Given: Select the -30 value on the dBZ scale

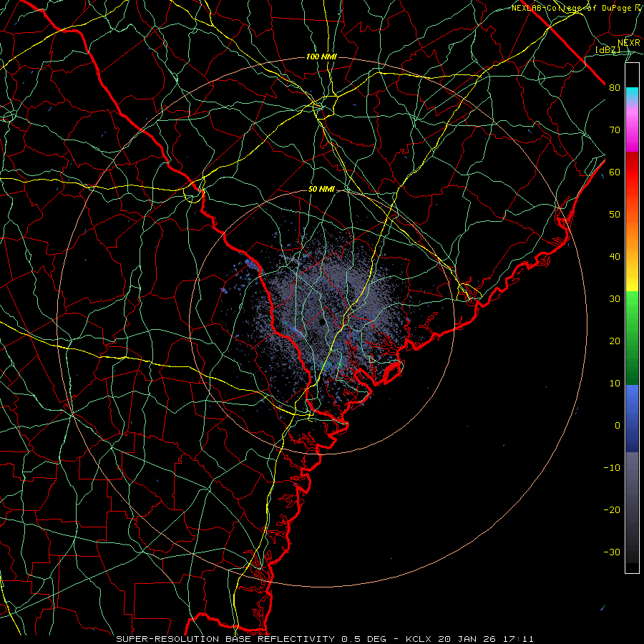Looking at the screenshot, I should pyautogui.click(x=612, y=552).
